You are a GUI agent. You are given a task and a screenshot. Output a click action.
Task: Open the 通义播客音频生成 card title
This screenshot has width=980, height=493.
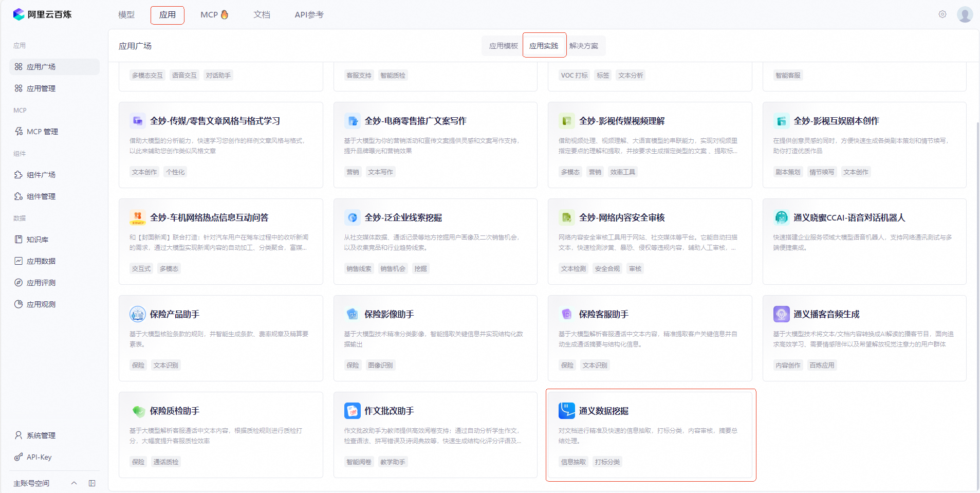click(826, 314)
